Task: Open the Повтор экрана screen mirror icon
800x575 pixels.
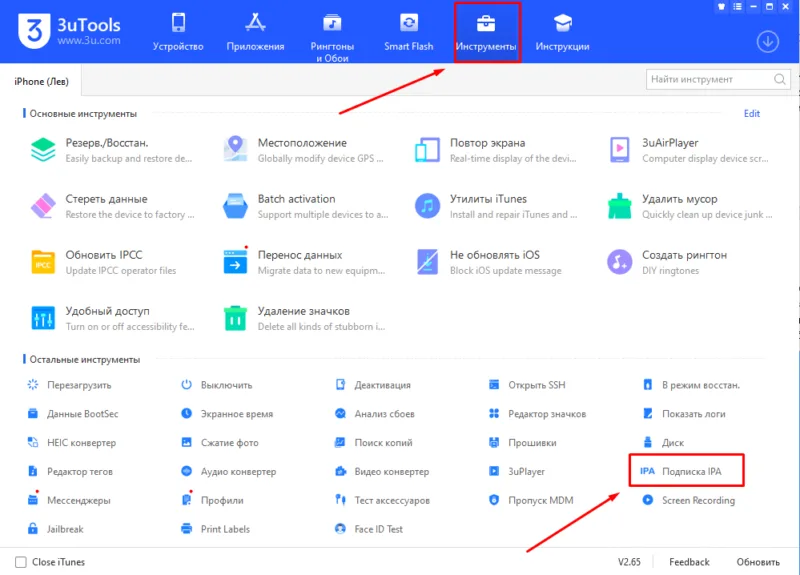Action: pyautogui.click(x=427, y=150)
